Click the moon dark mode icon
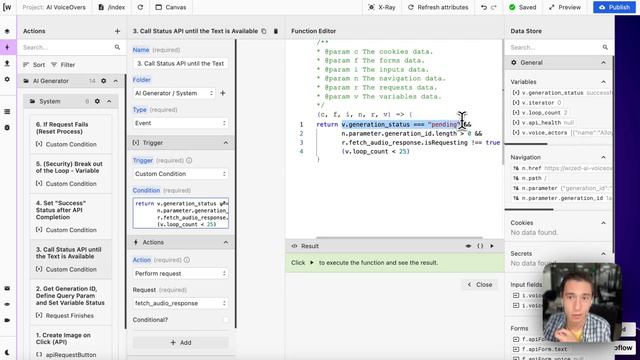Image resolution: width=640 pixels, height=360 pixels. 7,352
